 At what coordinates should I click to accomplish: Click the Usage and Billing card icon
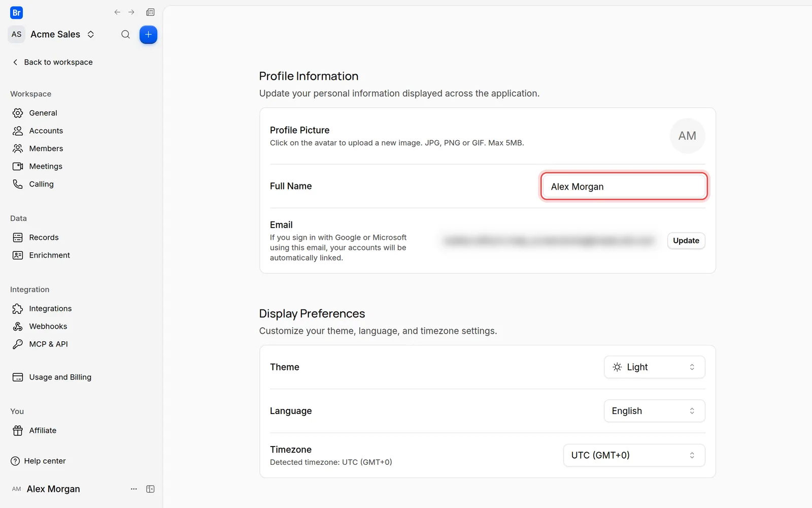(18, 377)
